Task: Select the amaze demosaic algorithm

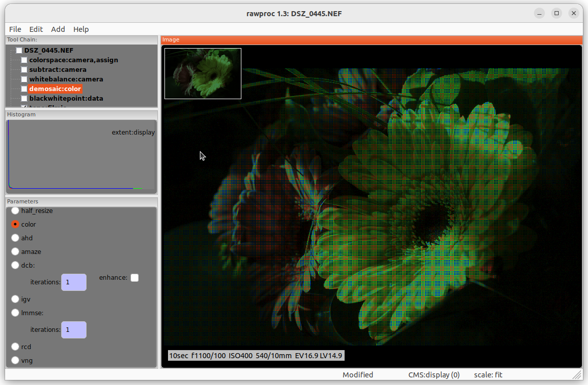Action: coord(15,251)
